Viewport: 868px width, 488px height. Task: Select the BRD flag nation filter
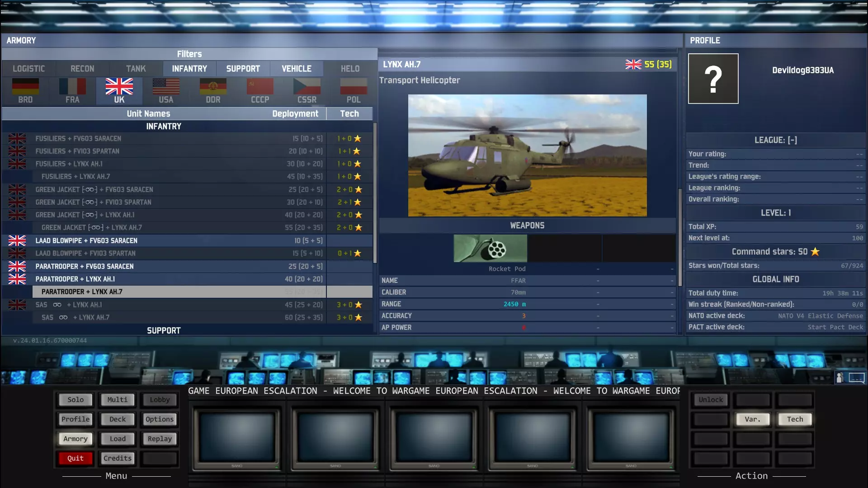point(25,90)
